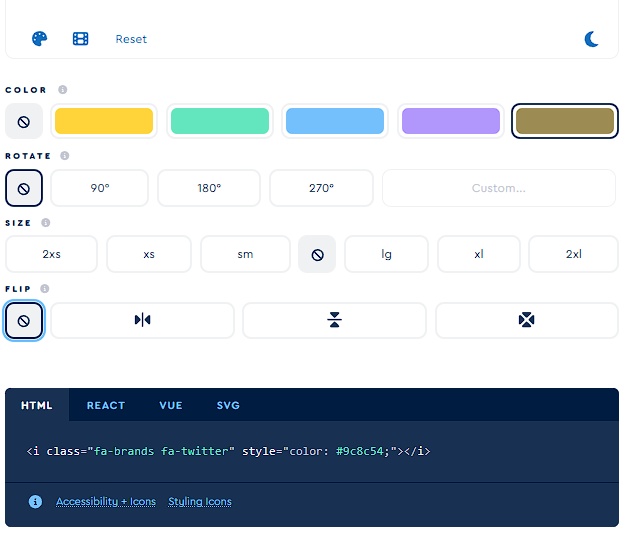Set icon size to lg
Viewport: 621px width, 535px height.
pyautogui.click(x=387, y=254)
